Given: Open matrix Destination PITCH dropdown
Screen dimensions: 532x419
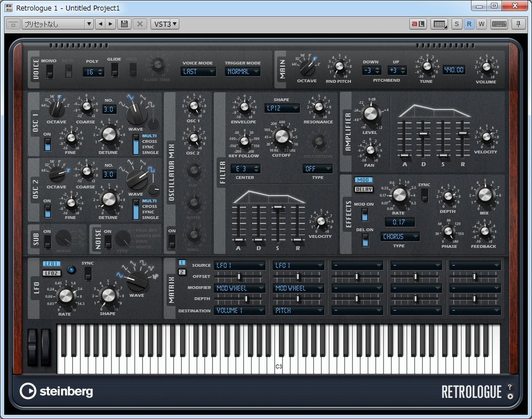Looking at the screenshot, I should [x=299, y=310].
